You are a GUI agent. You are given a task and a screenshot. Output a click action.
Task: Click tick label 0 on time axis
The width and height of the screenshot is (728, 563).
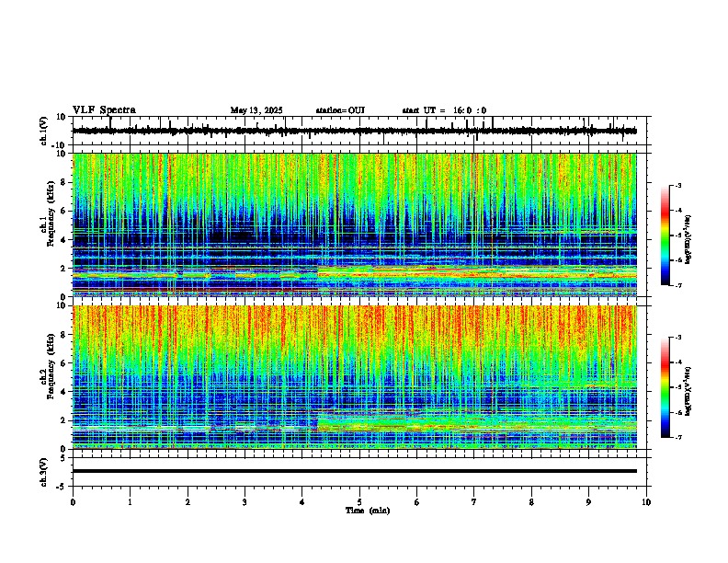pos(73,502)
